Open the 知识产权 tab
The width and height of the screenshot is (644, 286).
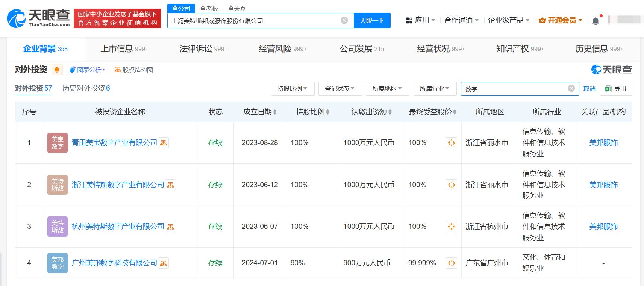pyautogui.click(x=520, y=49)
